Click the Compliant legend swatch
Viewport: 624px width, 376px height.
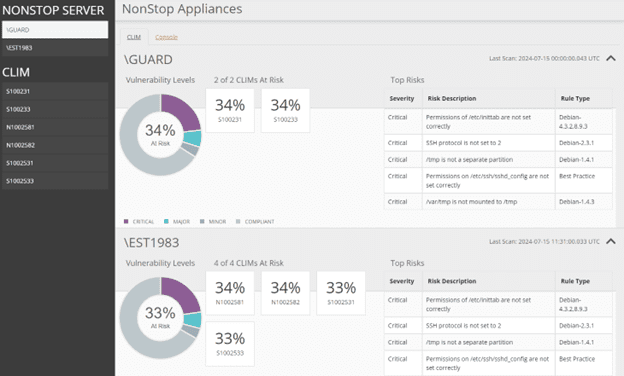coord(238,221)
